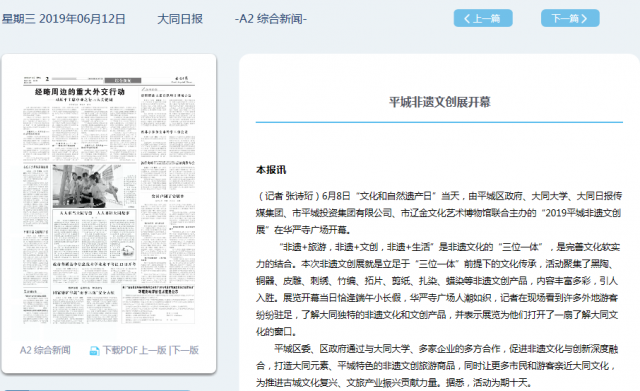Click the newspaper masthead logo in thumbnail

180,80
